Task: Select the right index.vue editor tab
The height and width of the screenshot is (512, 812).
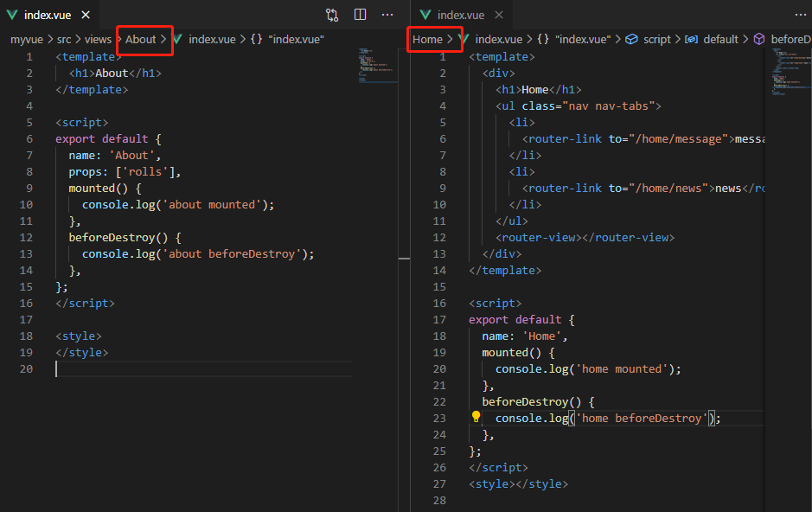Action: [x=462, y=15]
